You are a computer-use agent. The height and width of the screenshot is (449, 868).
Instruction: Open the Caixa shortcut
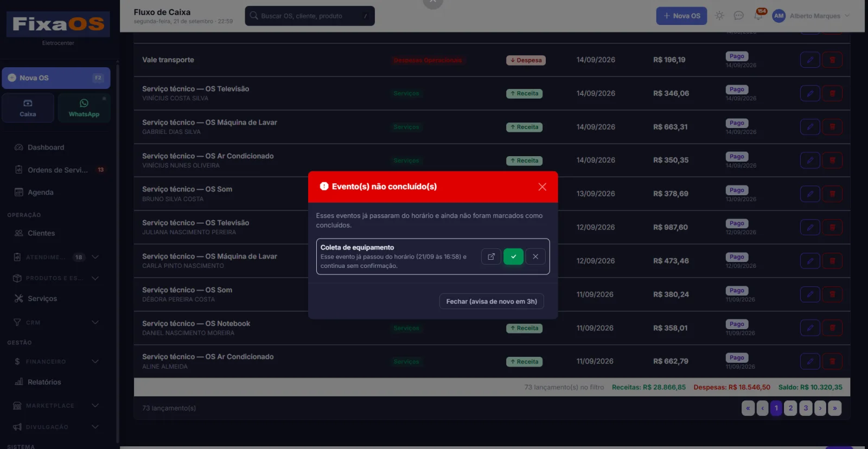point(28,108)
